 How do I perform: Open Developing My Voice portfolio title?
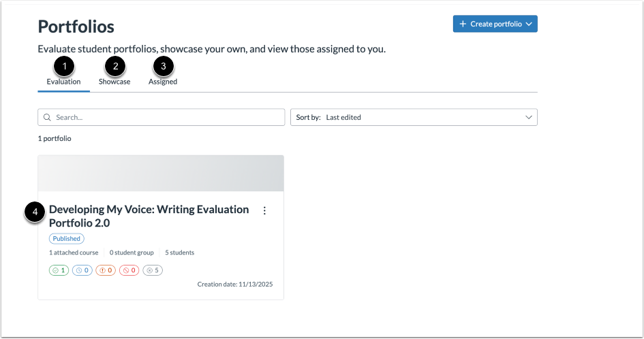pos(149,216)
